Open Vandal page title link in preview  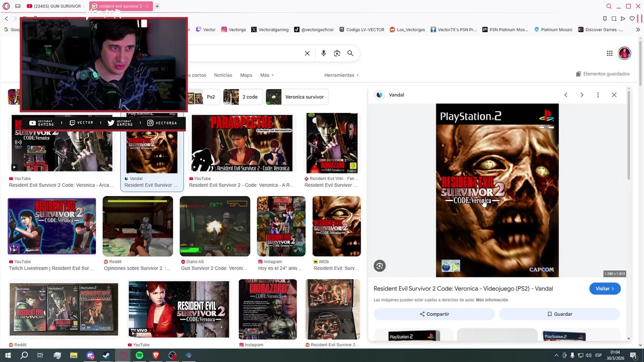[463, 289]
